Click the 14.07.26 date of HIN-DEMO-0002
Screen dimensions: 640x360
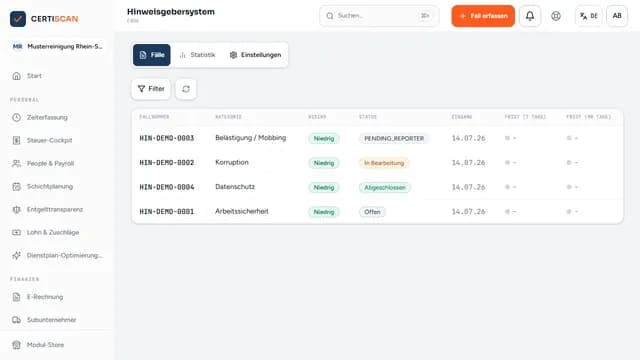[469, 163]
